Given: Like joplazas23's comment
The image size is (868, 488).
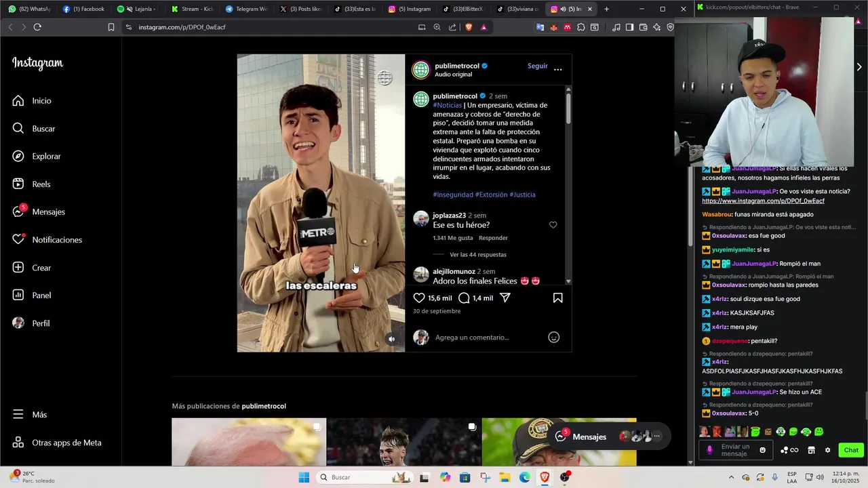Looking at the screenshot, I should pos(553,225).
